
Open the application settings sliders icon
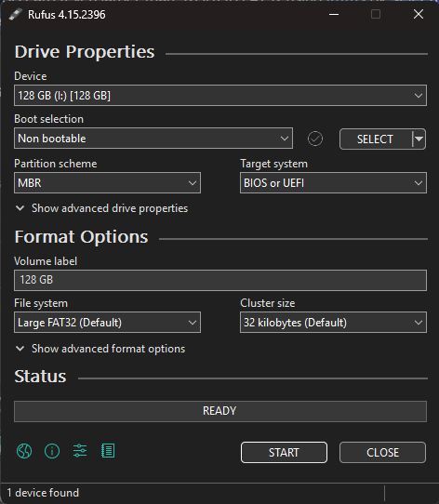[80, 451]
